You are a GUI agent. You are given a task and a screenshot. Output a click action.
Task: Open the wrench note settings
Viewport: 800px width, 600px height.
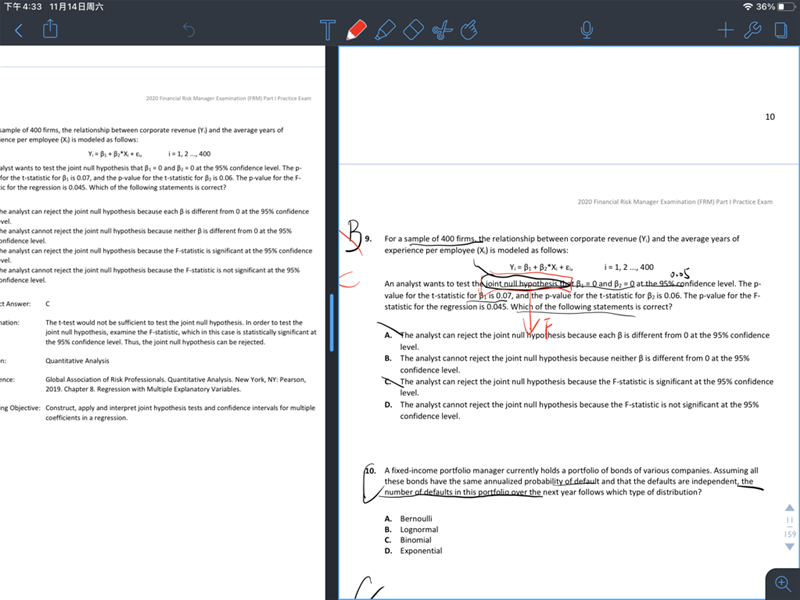[753, 31]
